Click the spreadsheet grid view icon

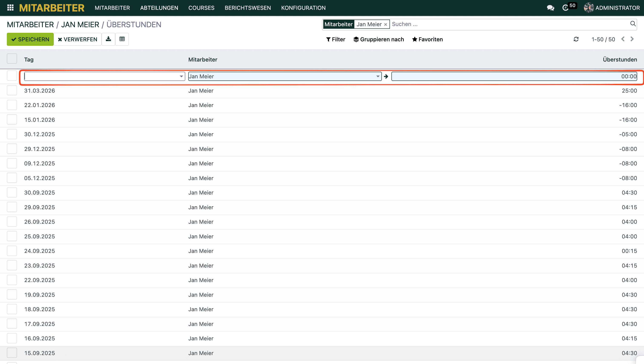[122, 39]
